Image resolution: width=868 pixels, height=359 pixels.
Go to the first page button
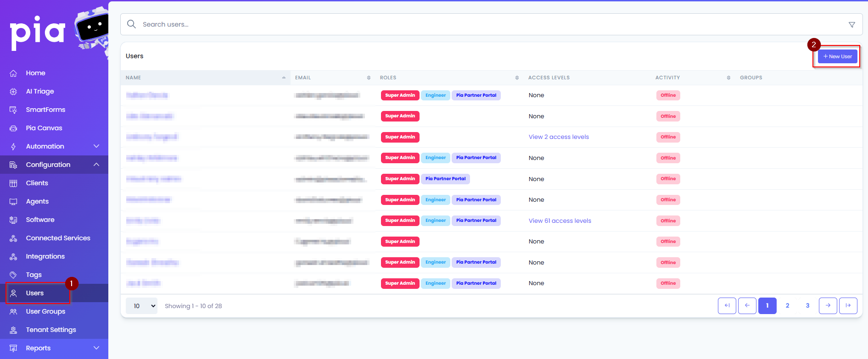(727, 306)
